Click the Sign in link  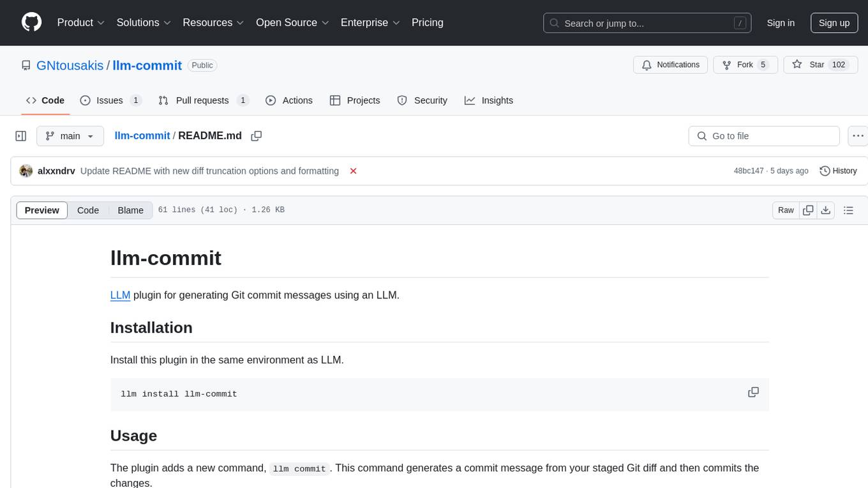coord(781,23)
